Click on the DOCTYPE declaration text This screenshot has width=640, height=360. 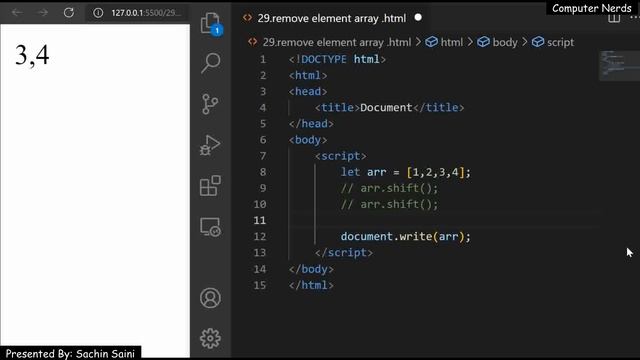(x=337, y=59)
